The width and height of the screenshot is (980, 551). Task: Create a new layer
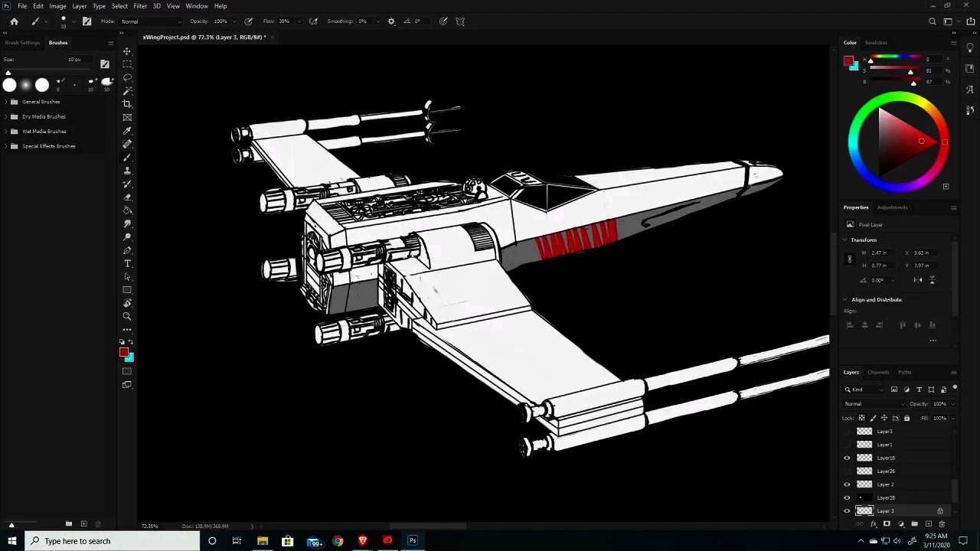coord(928,524)
